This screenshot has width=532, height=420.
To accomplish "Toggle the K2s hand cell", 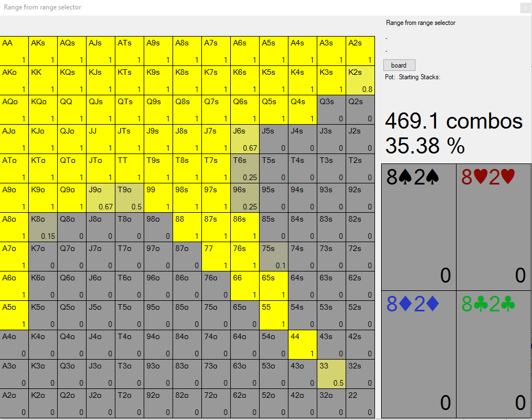I will tap(361, 80).
